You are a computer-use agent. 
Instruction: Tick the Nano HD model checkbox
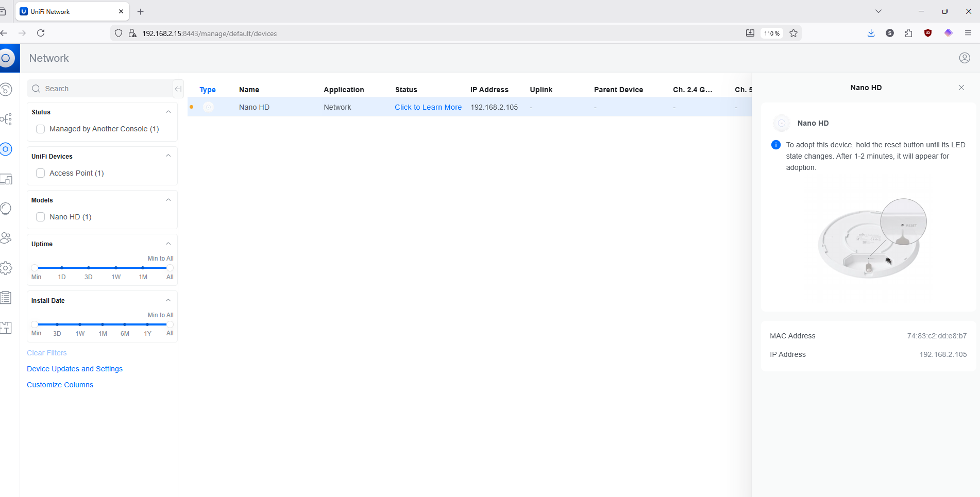point(41,217)
